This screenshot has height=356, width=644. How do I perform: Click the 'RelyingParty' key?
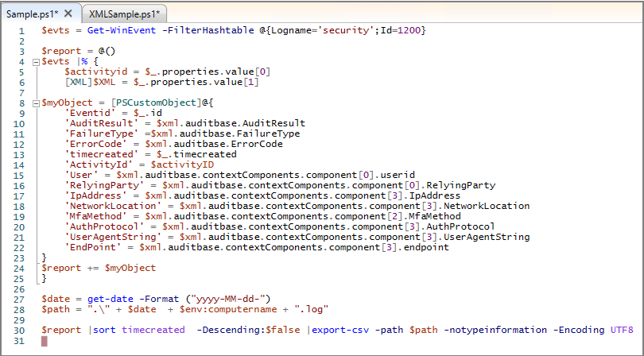click(105, 185)
